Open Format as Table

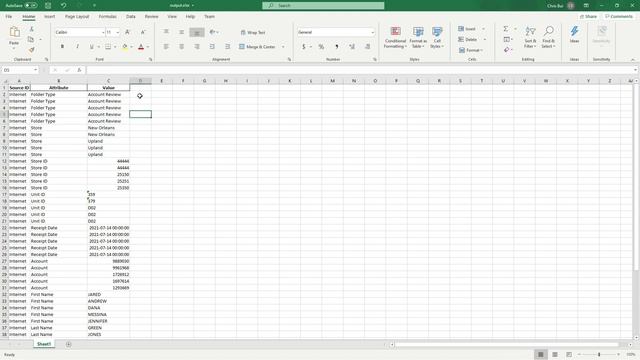418,38
